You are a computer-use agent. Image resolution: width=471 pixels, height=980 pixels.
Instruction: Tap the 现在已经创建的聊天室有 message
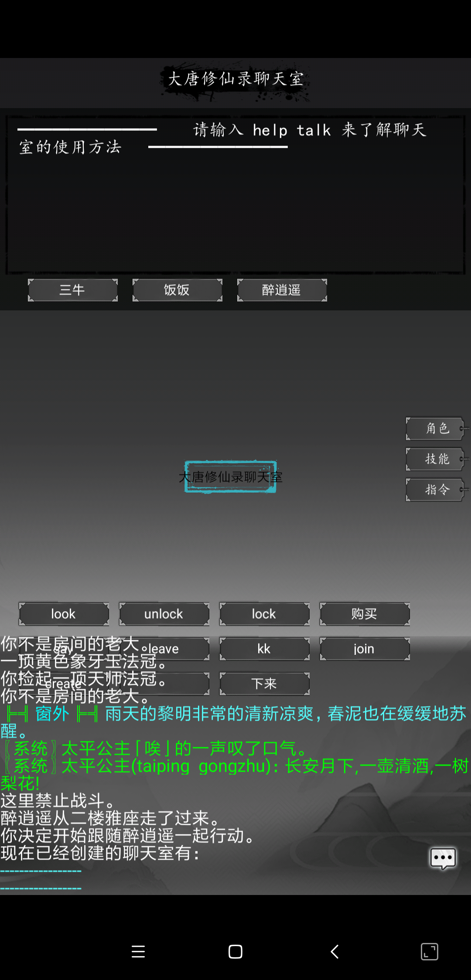(x=100, y=853)
